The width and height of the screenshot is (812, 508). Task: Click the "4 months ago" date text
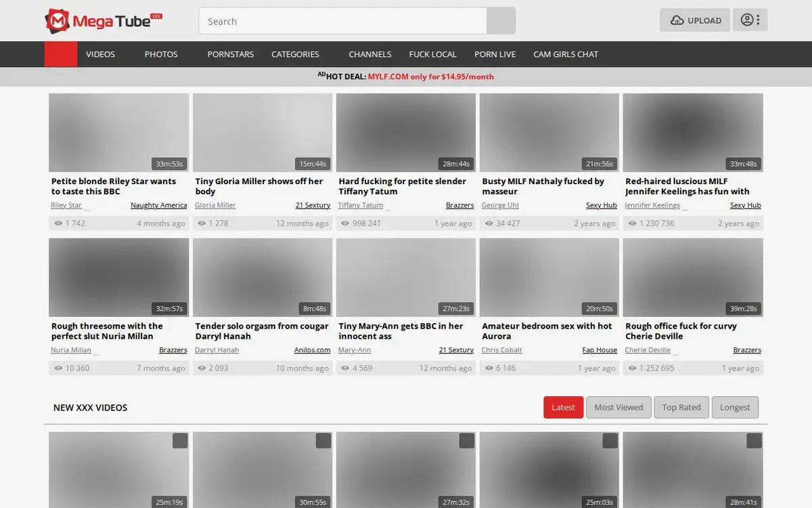(161, 224)
